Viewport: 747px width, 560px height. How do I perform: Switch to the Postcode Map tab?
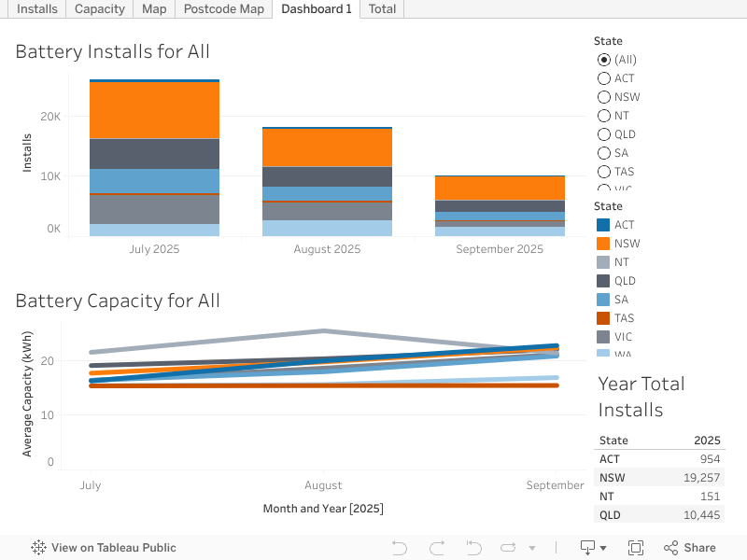[x=223, y=9]
